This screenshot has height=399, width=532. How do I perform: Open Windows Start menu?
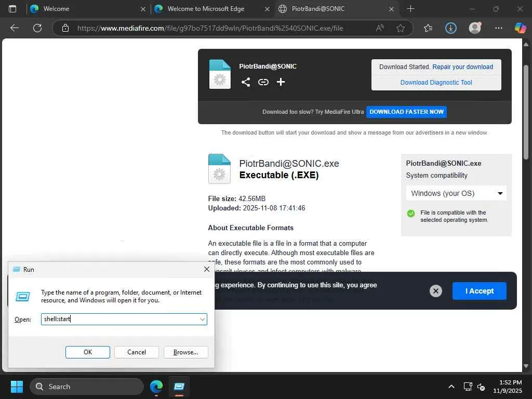coord(17,387)
